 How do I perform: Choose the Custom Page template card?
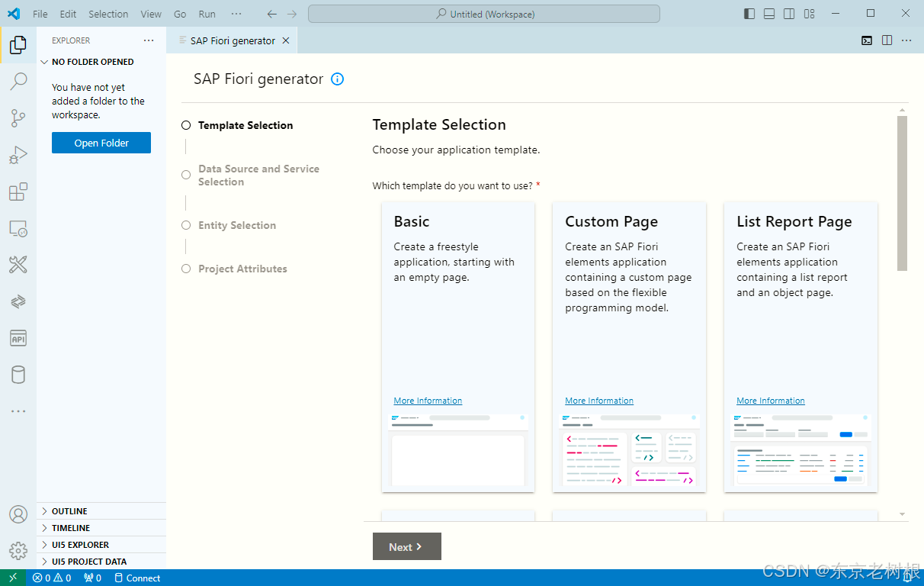pos(630,347)
